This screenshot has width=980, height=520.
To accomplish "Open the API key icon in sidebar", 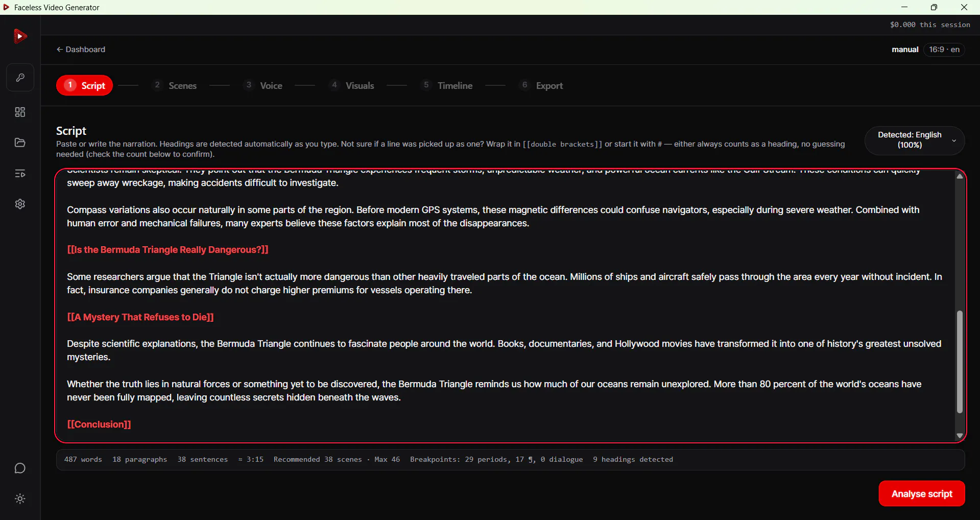I will coord(20,78).
